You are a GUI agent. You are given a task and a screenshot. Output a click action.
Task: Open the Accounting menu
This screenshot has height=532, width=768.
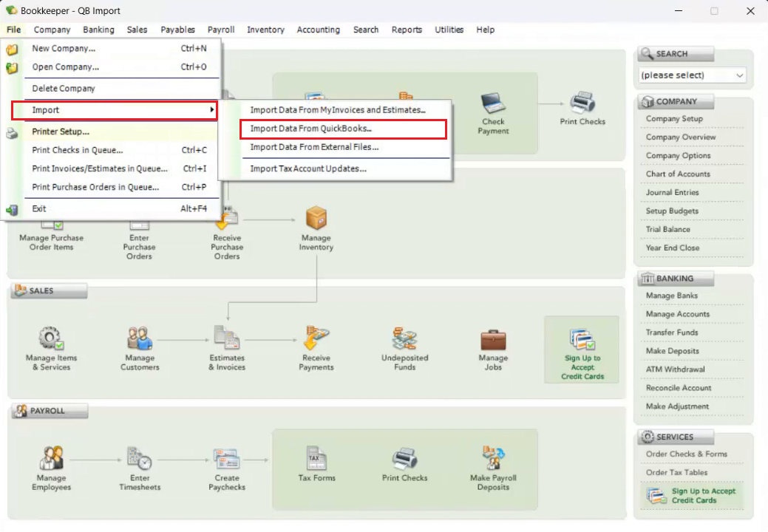pyautogui.click(x=319, y=30)
